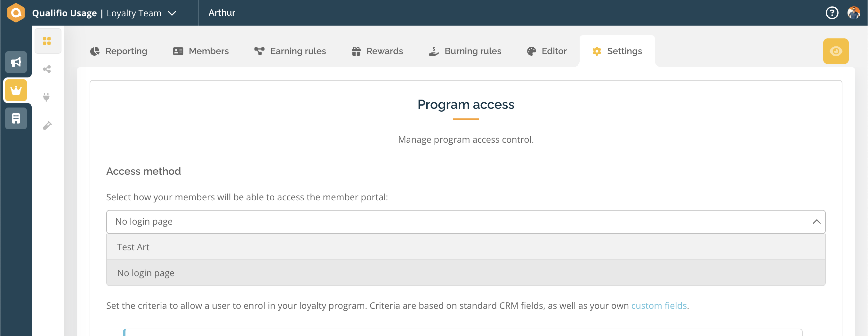Click the Qualifio hexagon logo

[16, 13]
